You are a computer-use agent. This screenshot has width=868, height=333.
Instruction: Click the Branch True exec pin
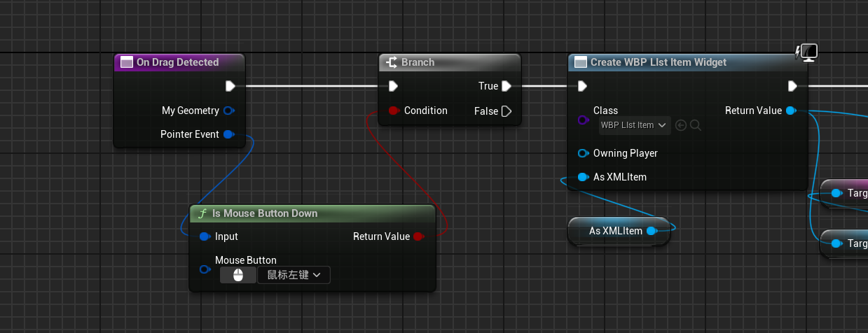[507, 86]
